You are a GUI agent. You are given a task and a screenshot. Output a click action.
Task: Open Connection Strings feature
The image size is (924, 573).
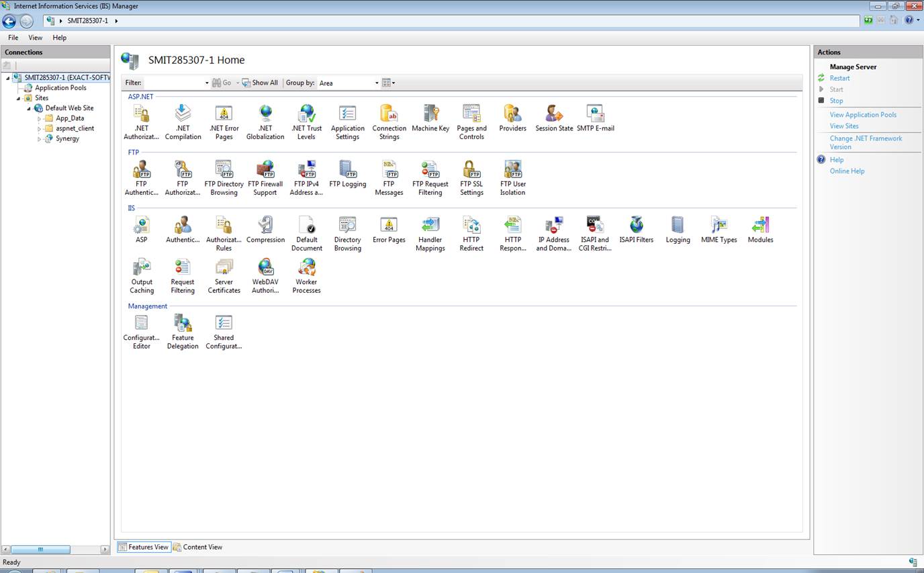coord(389,122)
